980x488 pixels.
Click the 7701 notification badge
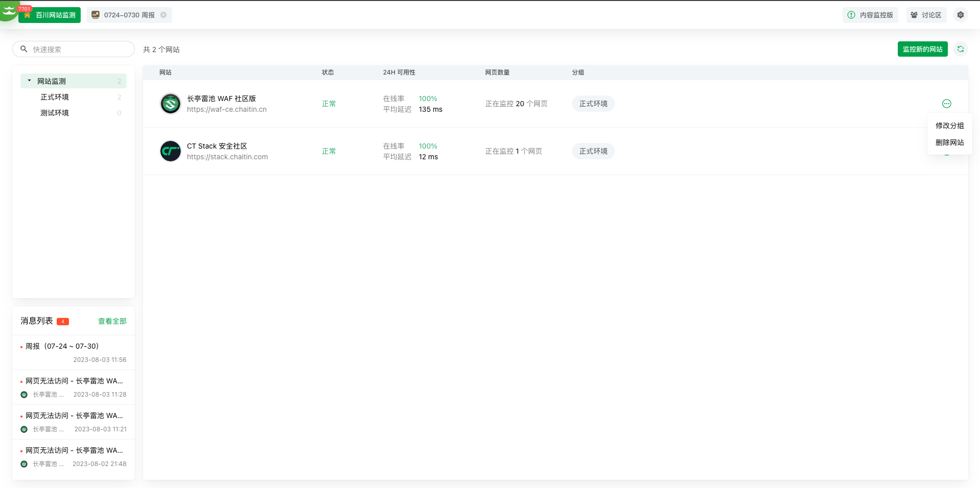[x=25, y=9]
